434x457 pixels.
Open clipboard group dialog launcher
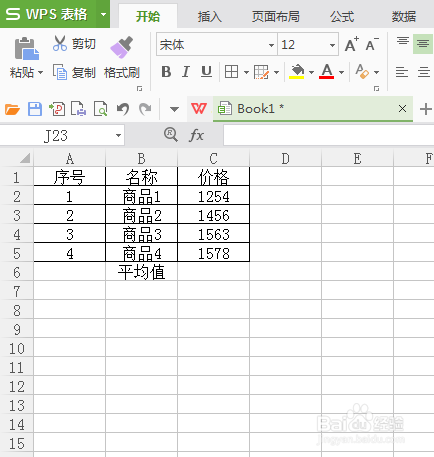140,88
